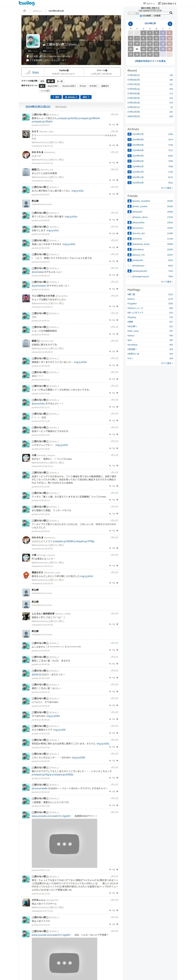Open the Twilog logo home link

[27, 3]
